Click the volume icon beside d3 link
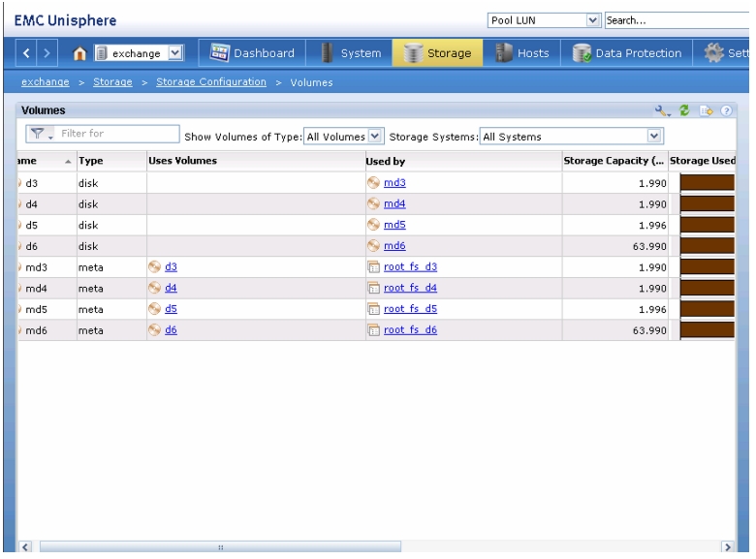 click(x=154, y=267)
